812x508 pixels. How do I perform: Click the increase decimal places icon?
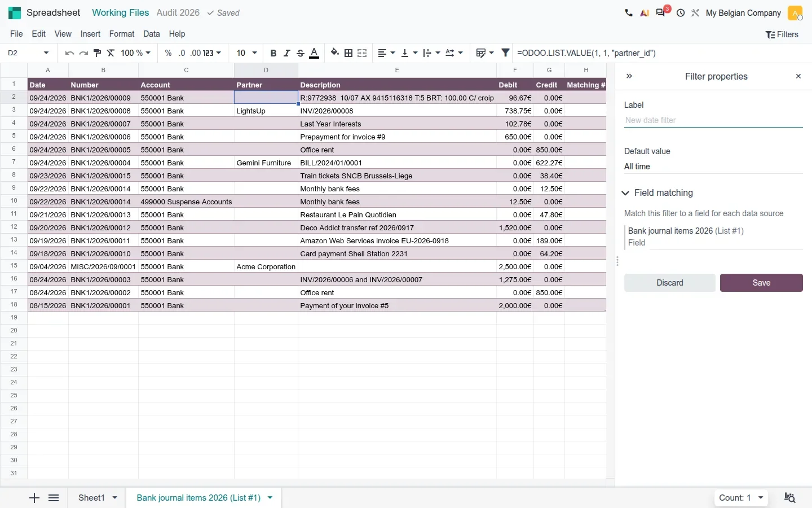195,53
